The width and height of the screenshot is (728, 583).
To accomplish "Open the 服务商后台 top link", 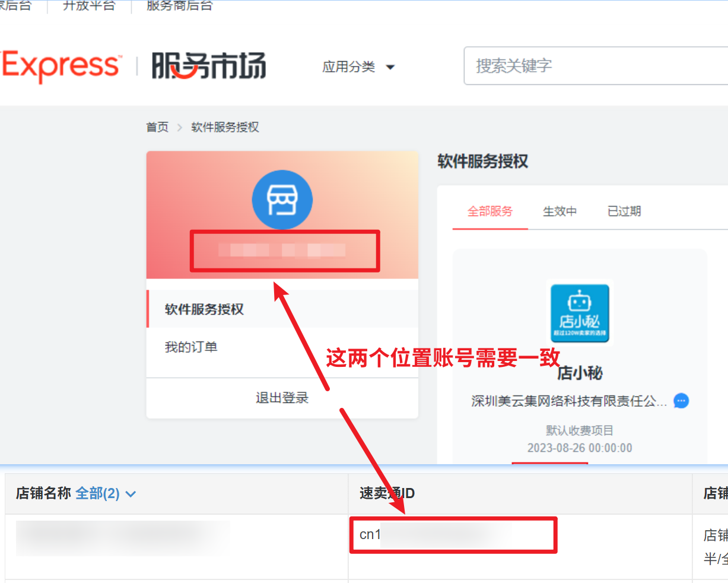I will pos(179,5).
